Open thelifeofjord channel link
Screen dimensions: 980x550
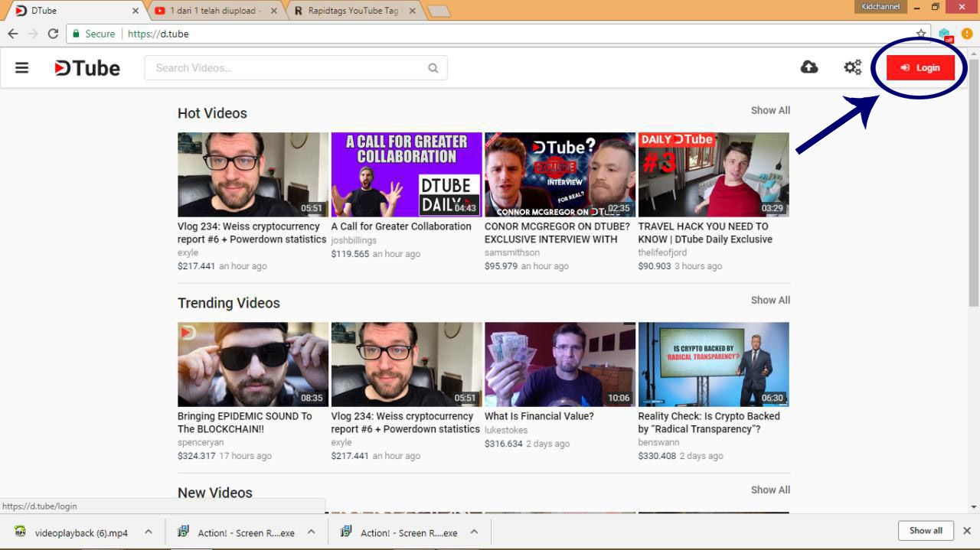point(662,252)
